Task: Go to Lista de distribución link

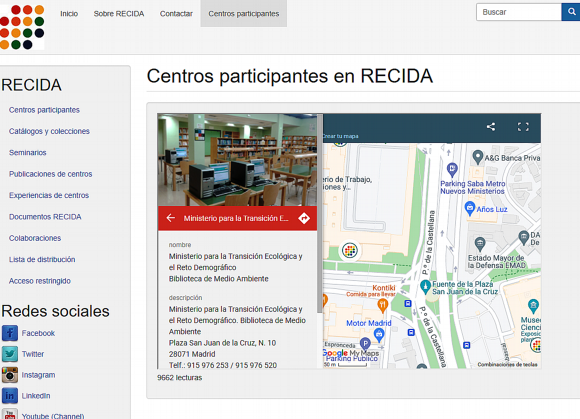Action: 42,260
